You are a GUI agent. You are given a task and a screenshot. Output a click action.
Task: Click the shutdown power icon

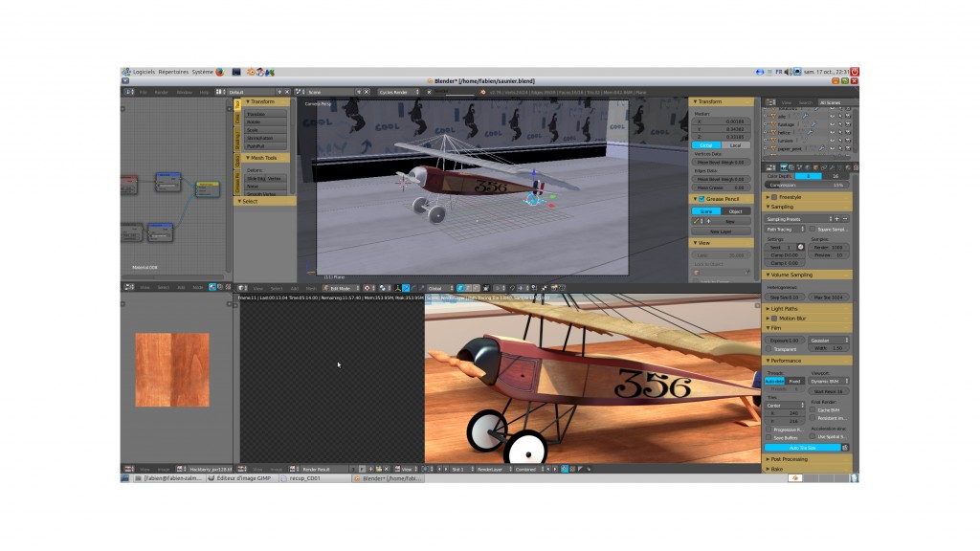click(x=854, y=72)
